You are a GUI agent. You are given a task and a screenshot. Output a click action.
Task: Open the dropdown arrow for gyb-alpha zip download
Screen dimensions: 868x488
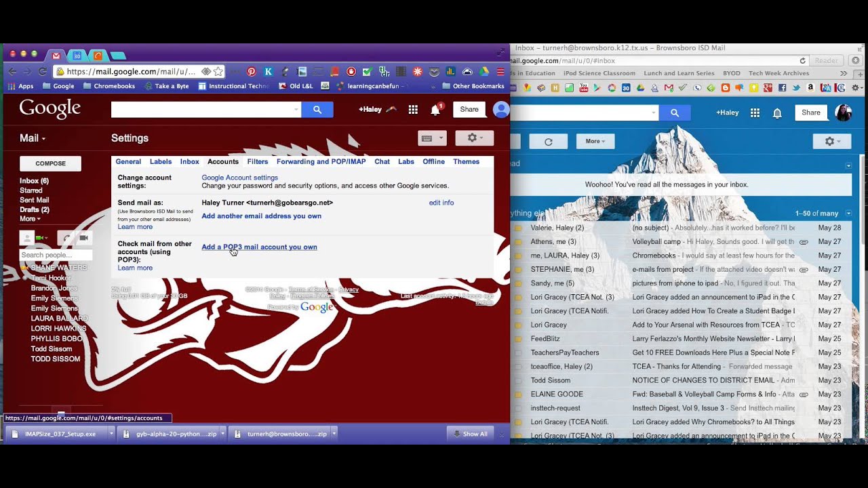point(222,434)
